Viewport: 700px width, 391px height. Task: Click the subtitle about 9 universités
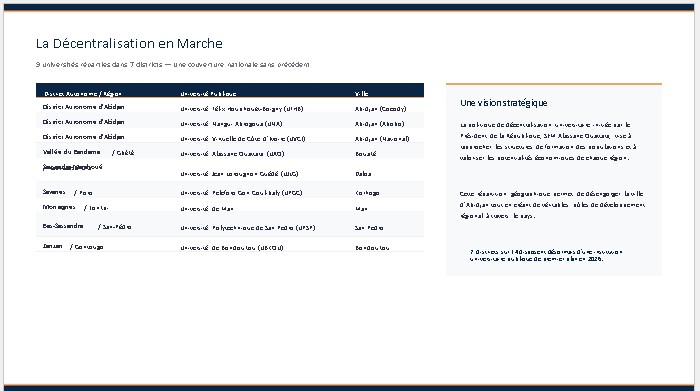pyautogui.click(x=172, y=64)
